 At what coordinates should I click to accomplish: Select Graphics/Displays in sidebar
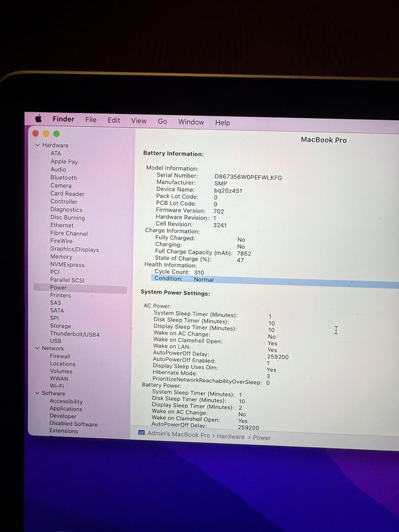pyautogui.click(x=75, y=249)
